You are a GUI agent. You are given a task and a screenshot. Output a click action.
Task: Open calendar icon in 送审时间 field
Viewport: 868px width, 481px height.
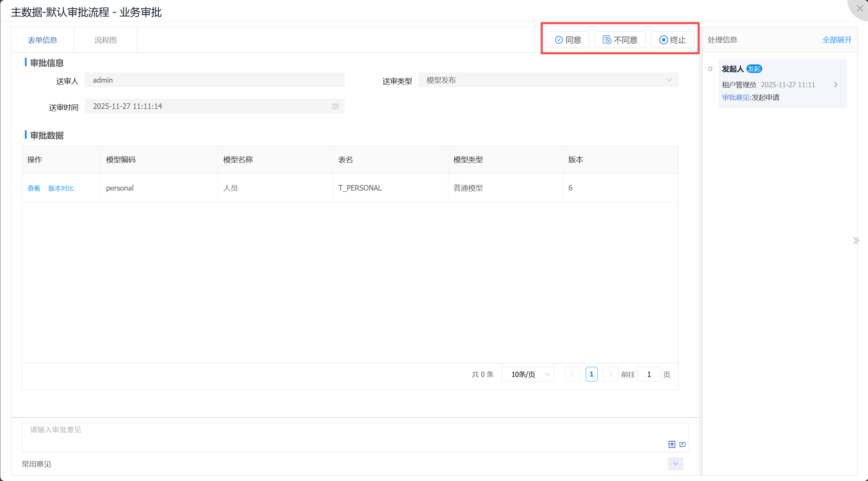coord(335,106)
